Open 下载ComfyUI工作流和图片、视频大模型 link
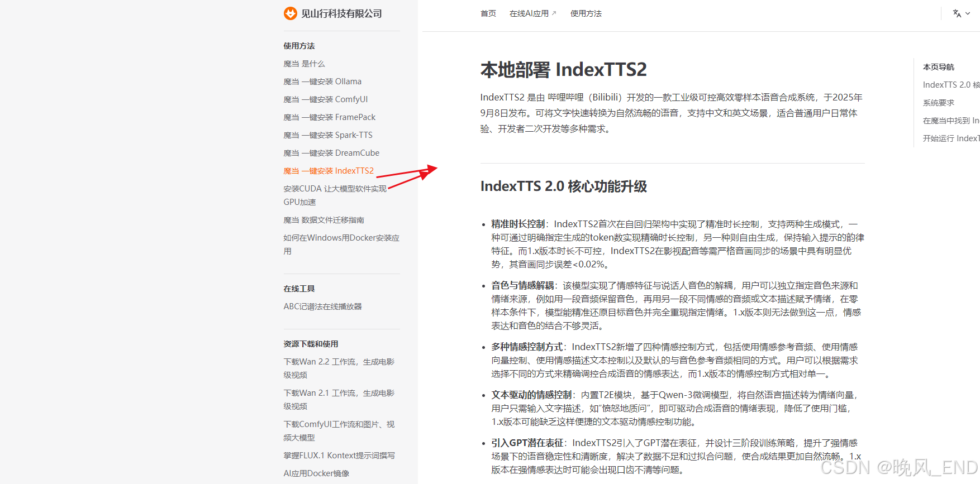The image size is (980, 484). coord(339,431)
